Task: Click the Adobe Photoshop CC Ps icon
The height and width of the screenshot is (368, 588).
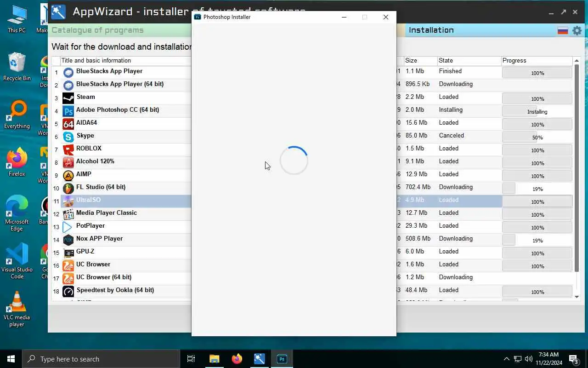Action: 68,111
